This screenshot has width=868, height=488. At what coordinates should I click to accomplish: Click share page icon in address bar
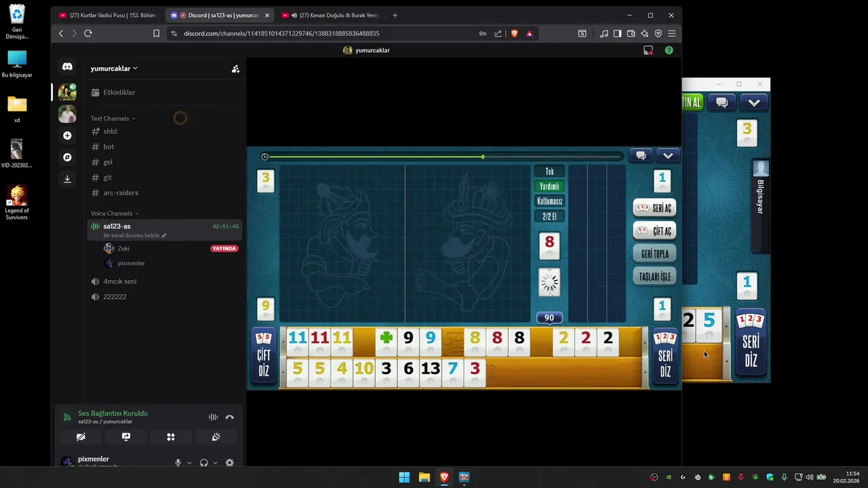[498, 33]
